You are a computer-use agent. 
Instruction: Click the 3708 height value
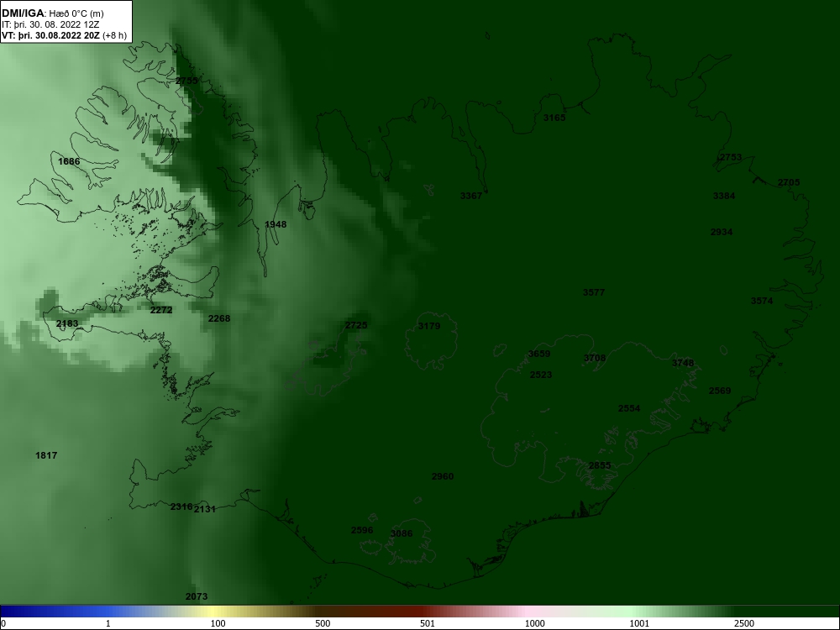tap(595, 359)
